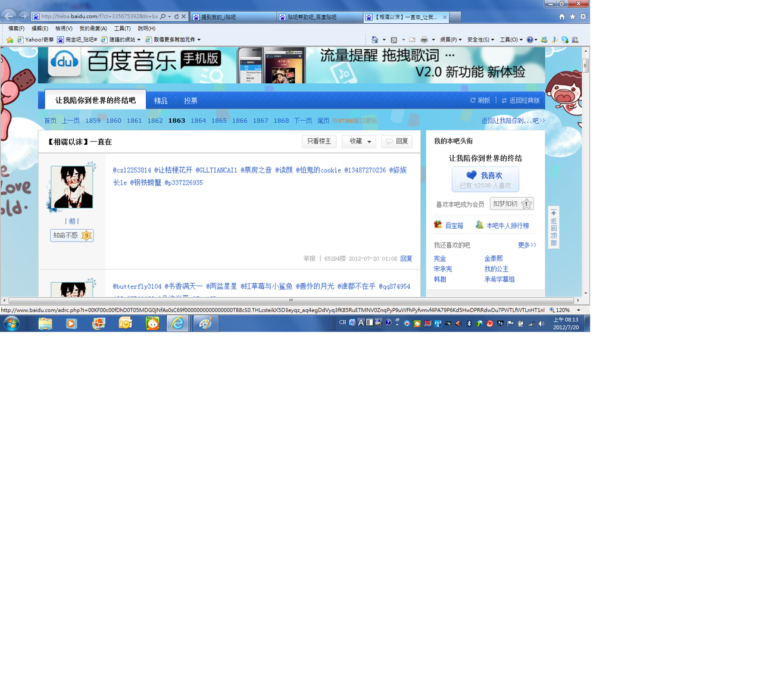Viewport: 762px width, 700px height.
Task: Click the 百度音乐 手机版 banner ad
Action: point(292,65)
